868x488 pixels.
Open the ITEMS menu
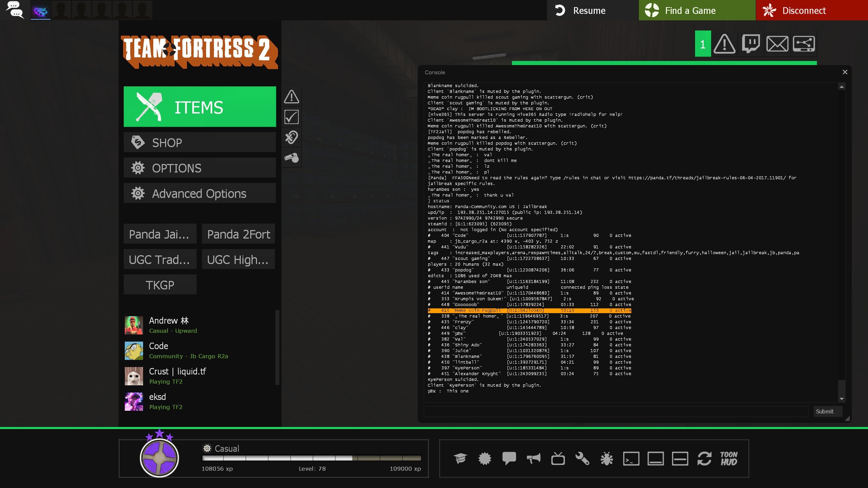(x=200, y=107)
